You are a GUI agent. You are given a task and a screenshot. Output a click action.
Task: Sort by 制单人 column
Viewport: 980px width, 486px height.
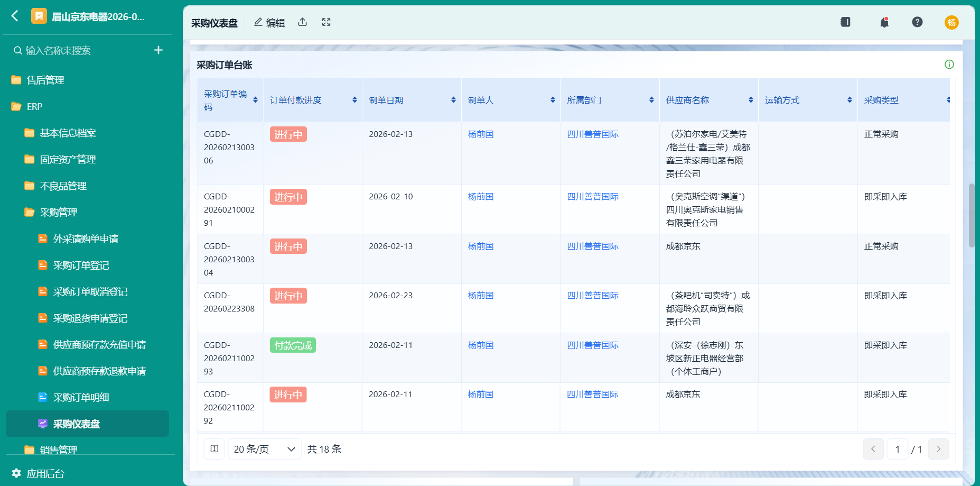pyautogui.click(x=553, y=100)
